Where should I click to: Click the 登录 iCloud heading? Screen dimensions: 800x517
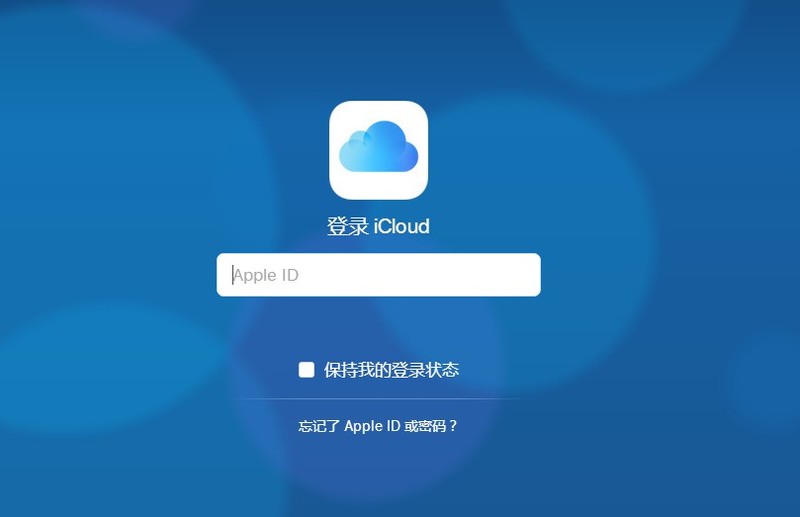[378, 226]
